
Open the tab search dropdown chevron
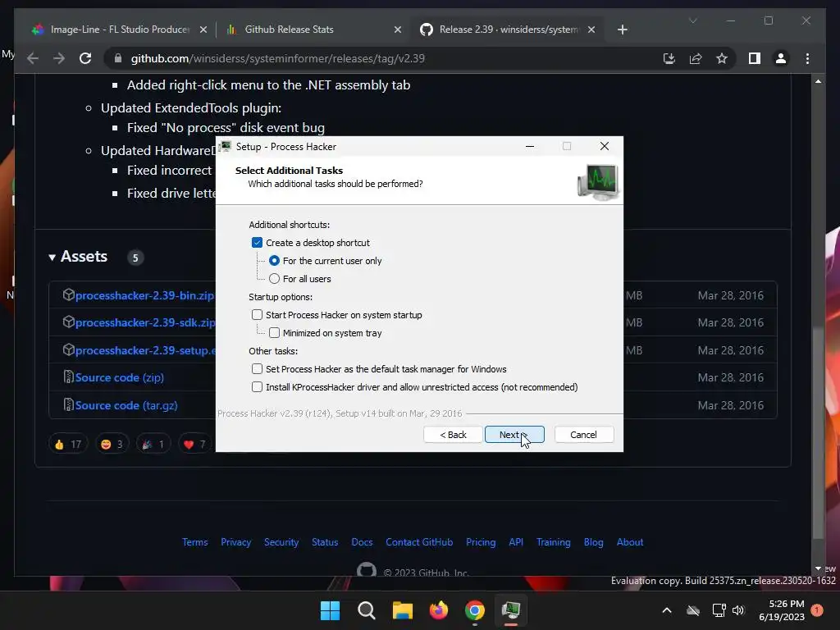tap(692, 21)
